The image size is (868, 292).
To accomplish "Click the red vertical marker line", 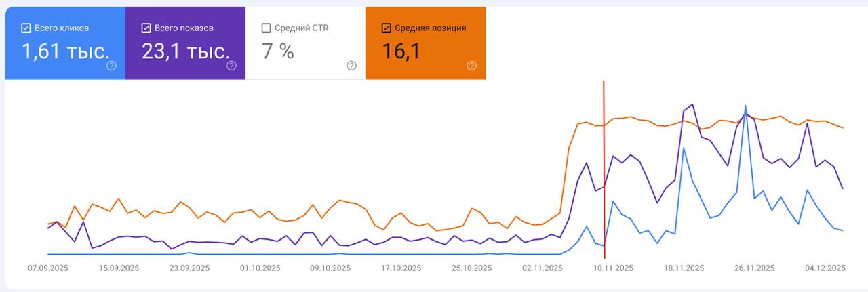I will click(x=604, y=169).
